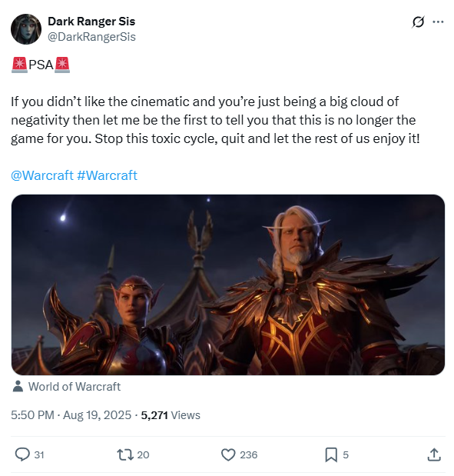Open the Dark Ranger Sis display name

click(x=91, y=22)
